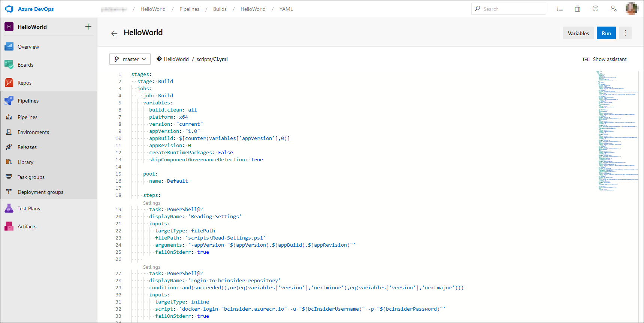This screenshot has height=323, width=644.
Task: Click the scripts/CI.yml file path text
Action: coord(212,59)
